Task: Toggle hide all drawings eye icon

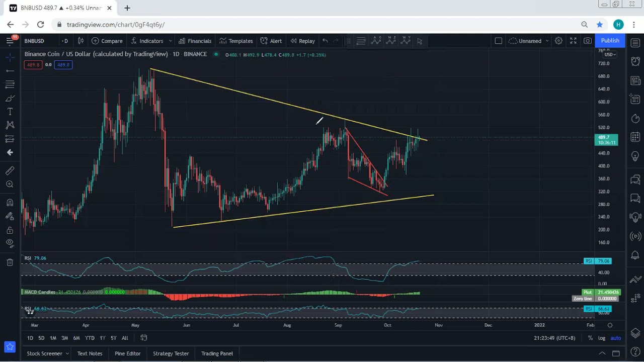Action: (10, 243)
